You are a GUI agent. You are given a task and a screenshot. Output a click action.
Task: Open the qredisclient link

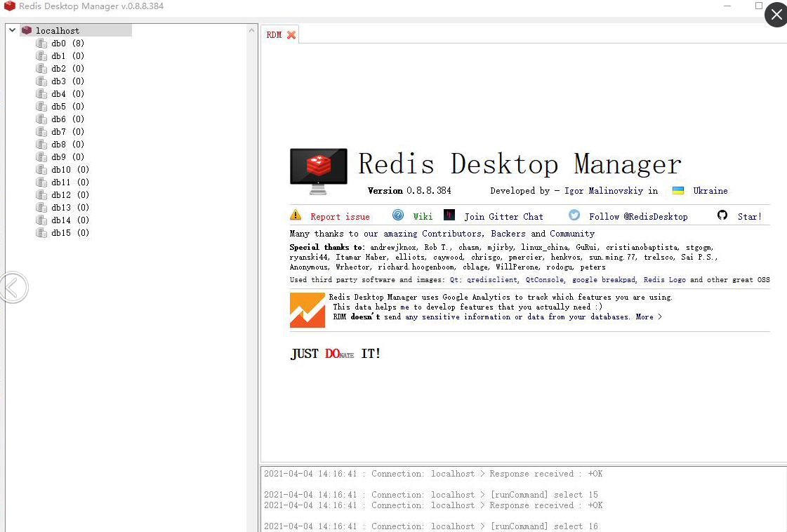tap(492, 280)
